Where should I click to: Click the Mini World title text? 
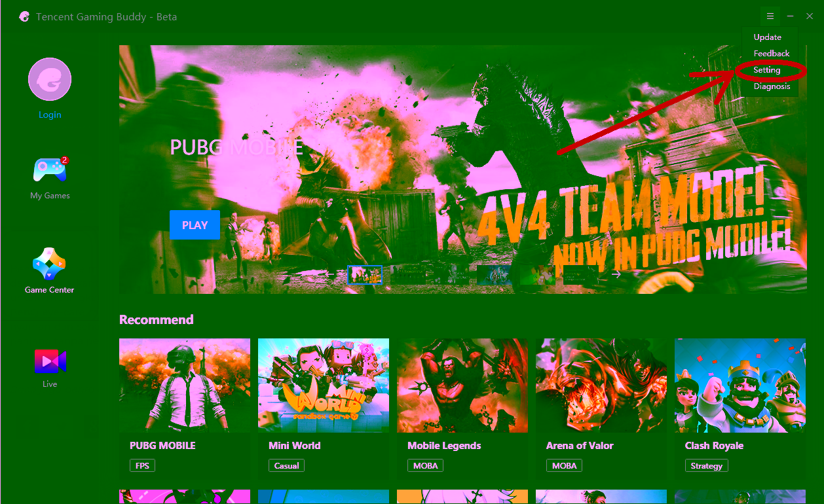pos(295,446)
